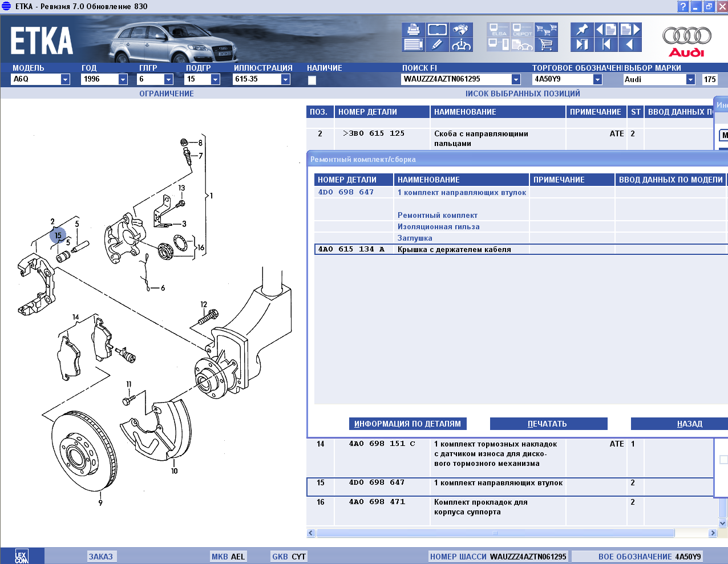Select part number 4D0 698 647 in dialog
The image size is (728, 564).
coord(346,192)
